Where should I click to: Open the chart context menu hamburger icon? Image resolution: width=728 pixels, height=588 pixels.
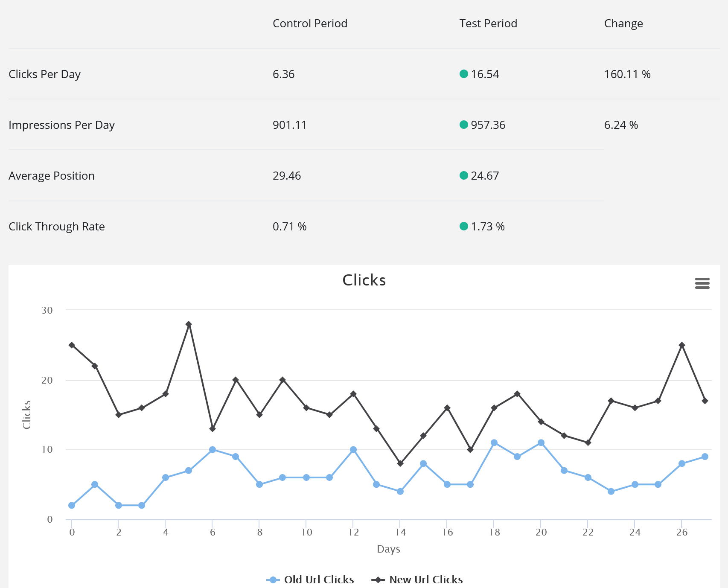pyautogui.click(x=702, y=283)
